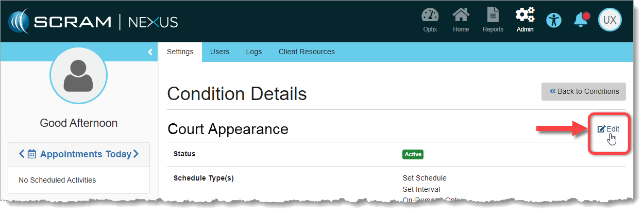The image size is (644, 213).
Task: Click the Back to Conditions button
Action: [x=583, y=91]
